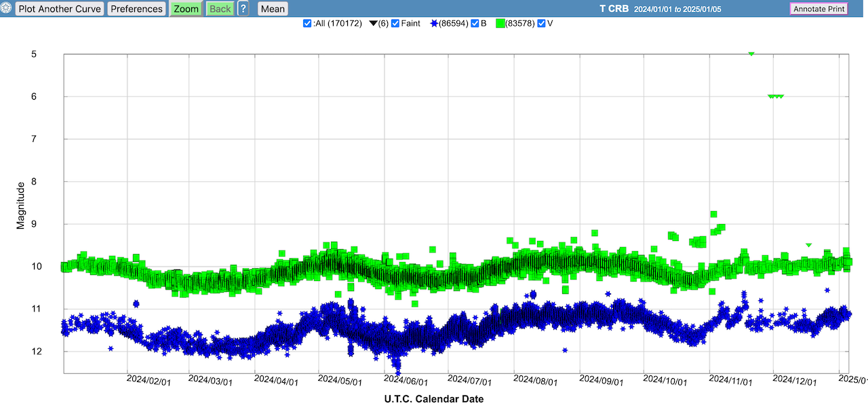The height and width of the screenshot is (412, 868).
Task: Activate the Zoom mode button
Action: click(186, 9)
